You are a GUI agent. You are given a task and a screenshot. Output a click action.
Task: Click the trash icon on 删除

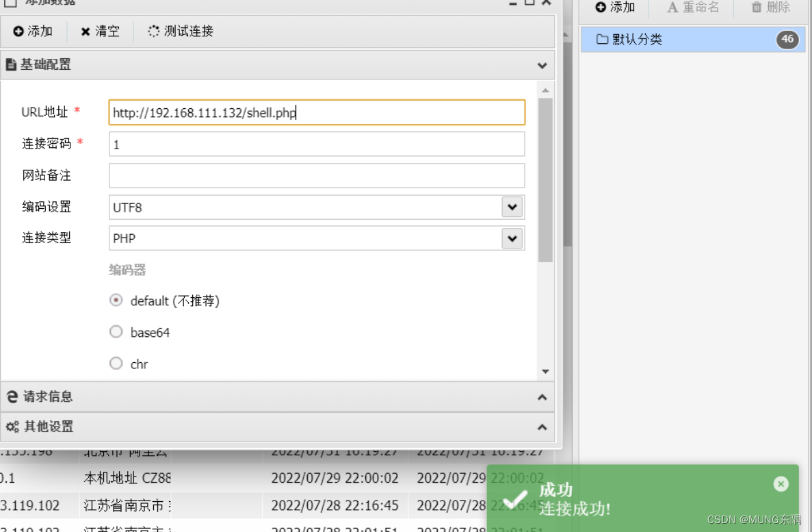tap(757, 8)
